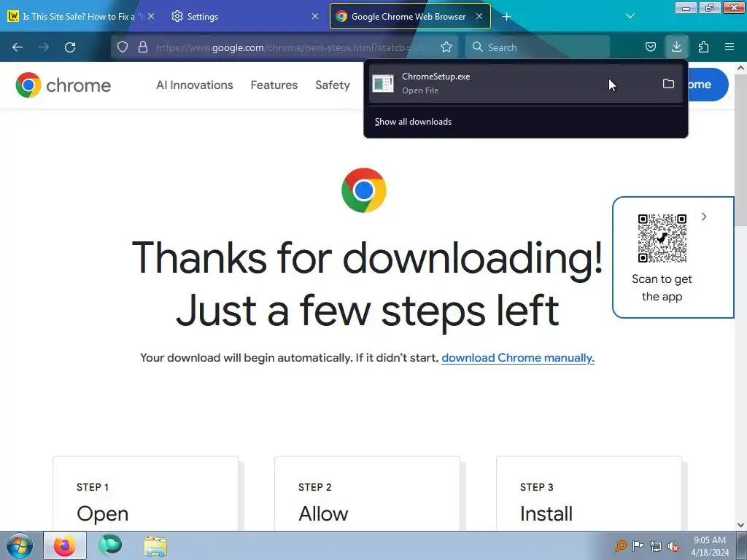Click the STEP 2 Allow card
Image resolution: width=747 pixels, height=560 pixels.
[x=368, y=494]
